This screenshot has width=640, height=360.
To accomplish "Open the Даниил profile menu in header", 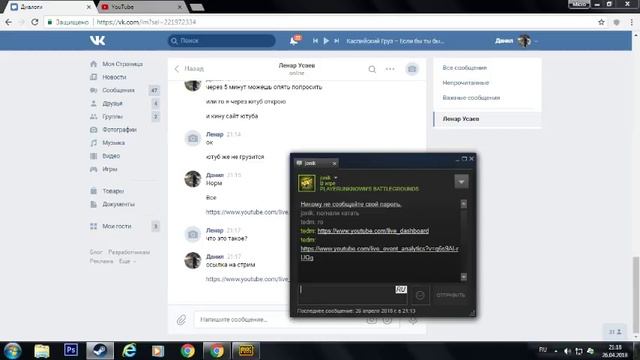I will 516,41.
